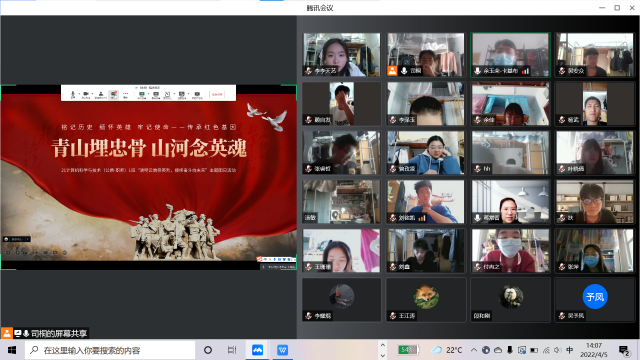
Task: Open the chat icon with red notification dot
Action: tap(113, 95)
